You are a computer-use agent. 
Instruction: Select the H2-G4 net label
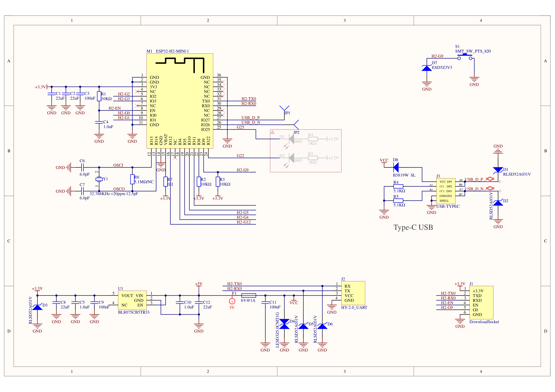242,217
